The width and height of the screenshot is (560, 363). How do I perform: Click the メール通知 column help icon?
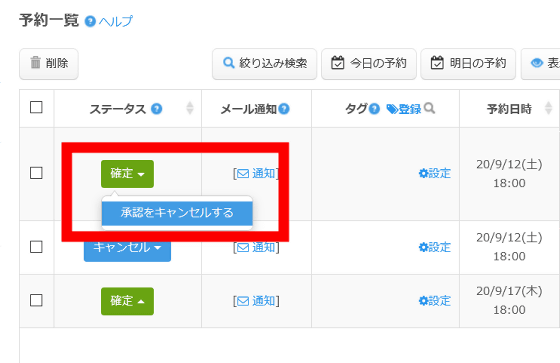point(284,109)
